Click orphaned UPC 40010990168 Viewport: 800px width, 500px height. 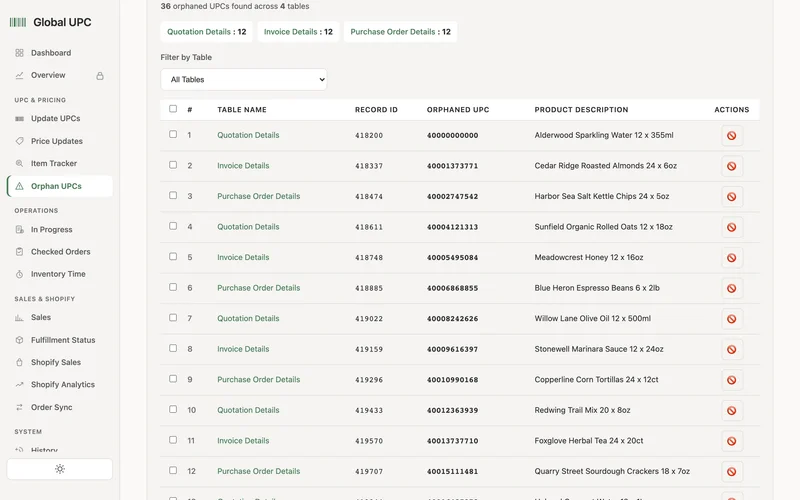click(x=453, y=380)
